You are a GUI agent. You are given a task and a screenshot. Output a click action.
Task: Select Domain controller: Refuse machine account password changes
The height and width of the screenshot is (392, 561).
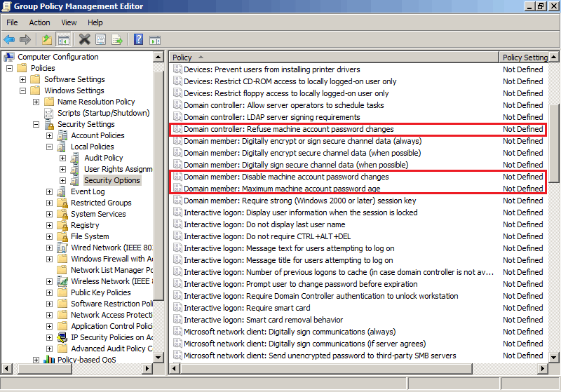(x=288, y=129)
